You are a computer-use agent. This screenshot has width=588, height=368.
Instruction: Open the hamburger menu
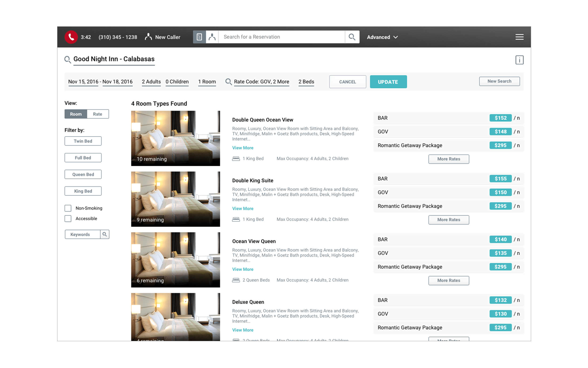(519, 37)
